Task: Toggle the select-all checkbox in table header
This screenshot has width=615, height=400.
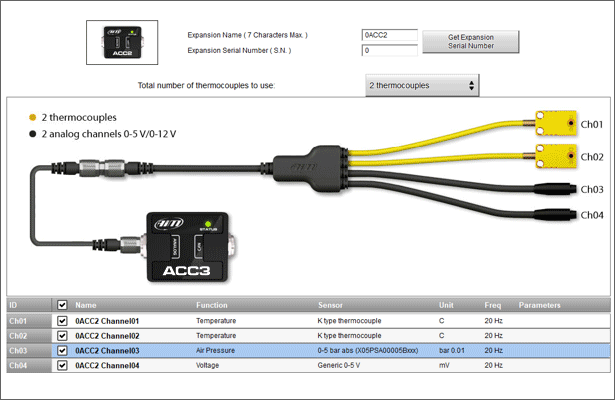Action: [x=63, y=305]
